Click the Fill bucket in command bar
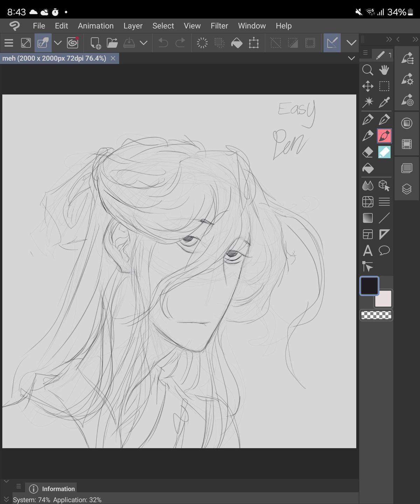Image resolution: width=420 pixels, height=504 pixels. pos(237,43)
